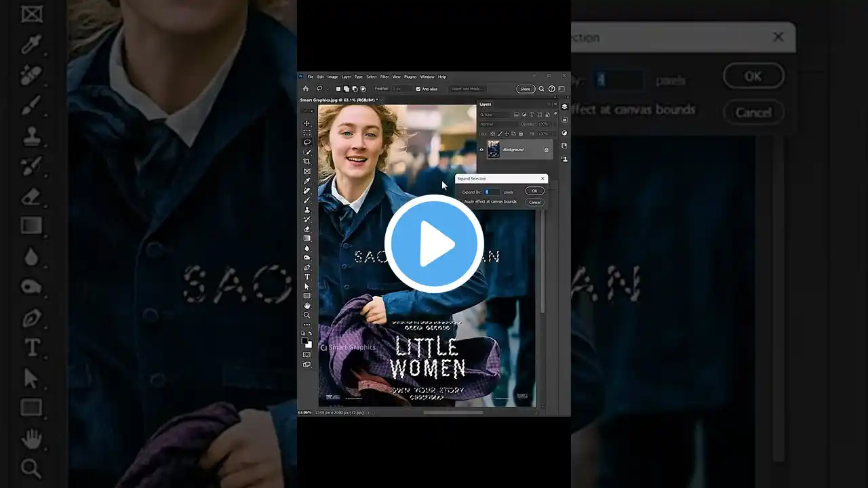Click the Layers panel tab title
The height and width of the screenshot is (488, 868).
pyautogui.click(x=486, y=104)
